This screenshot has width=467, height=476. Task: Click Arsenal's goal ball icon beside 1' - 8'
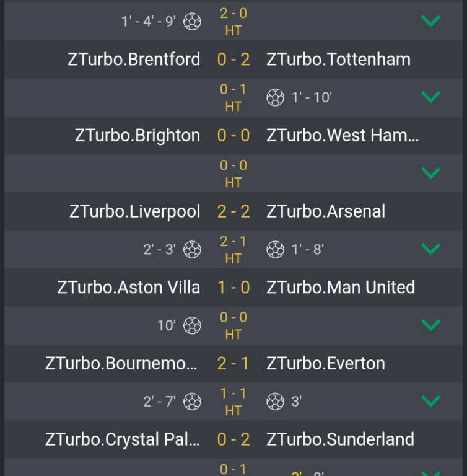(x=275, y=250)
